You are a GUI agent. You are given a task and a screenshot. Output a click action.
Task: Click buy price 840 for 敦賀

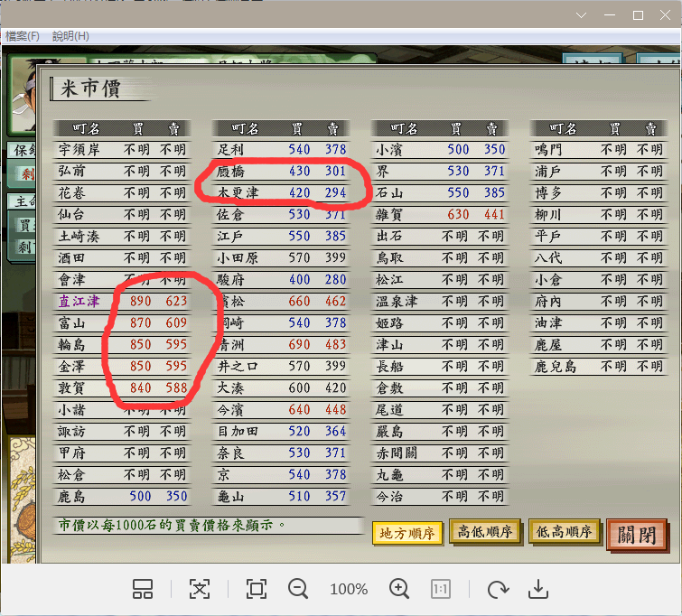click(140, 387)
